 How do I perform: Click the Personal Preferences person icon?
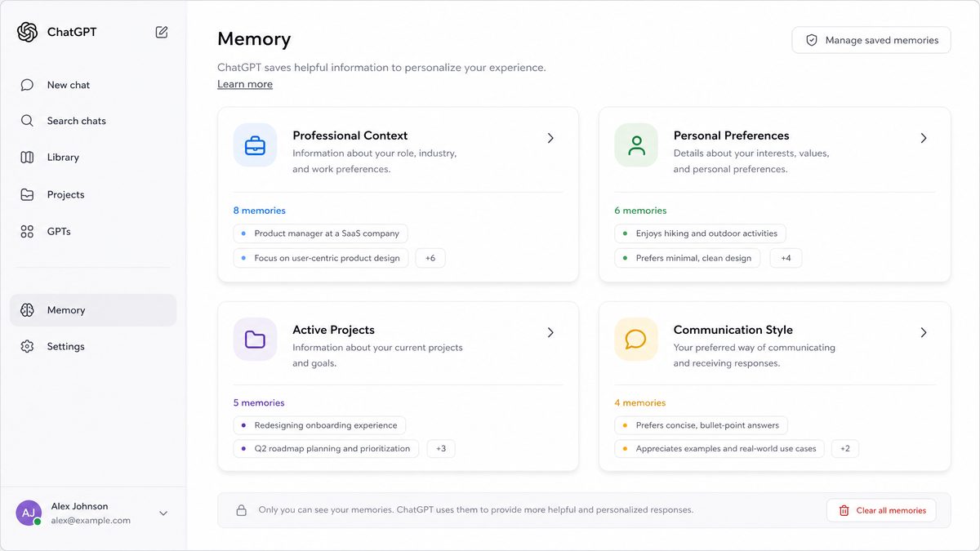pyautogui.click(x=636, y=145)
